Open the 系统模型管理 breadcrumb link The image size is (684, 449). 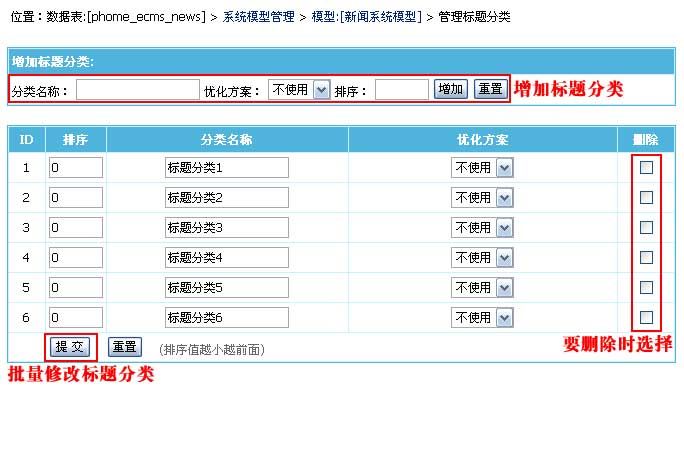click(x=259, y=17)
